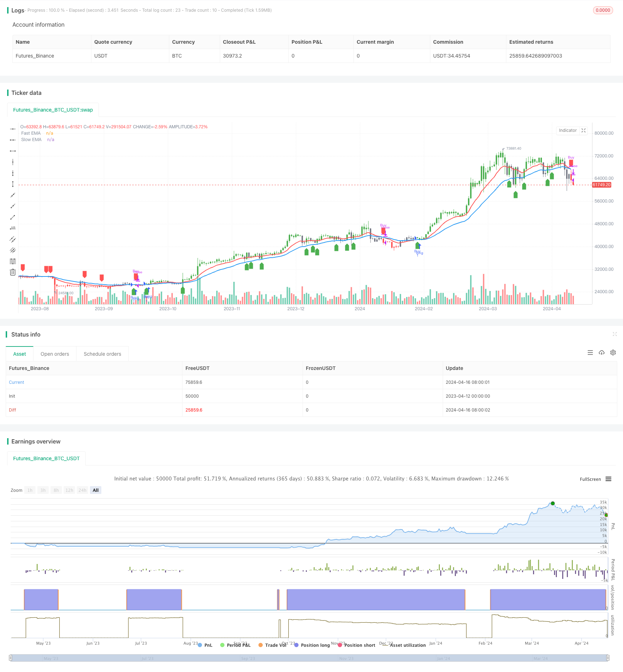
Task: Set earnings chart zoom to 1h
Action: click(30, 490)
